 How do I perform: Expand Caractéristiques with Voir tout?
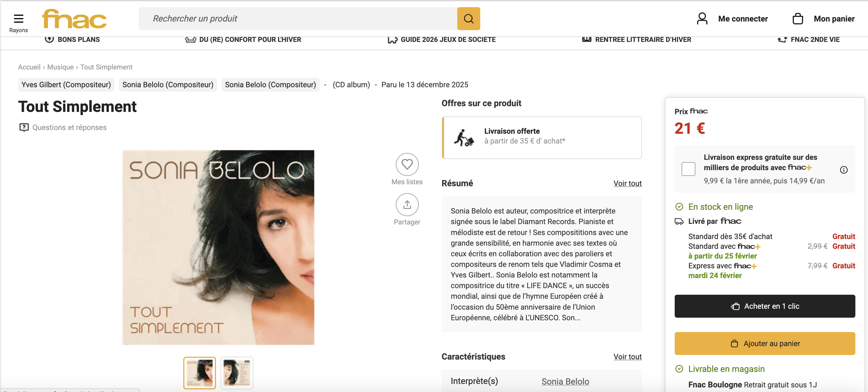click(627, 357)
